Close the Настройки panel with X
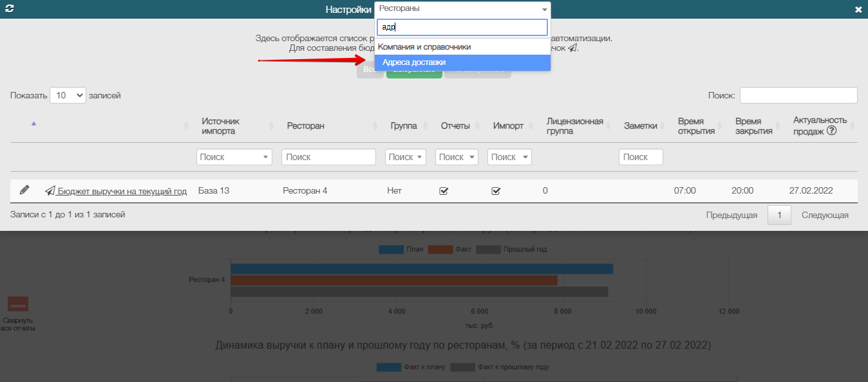This screenshot has width=868, height=382. (858, 10)
